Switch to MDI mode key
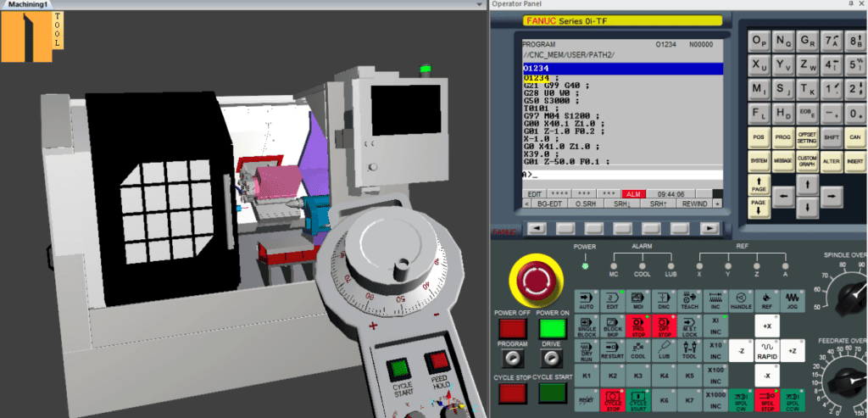Viewport: 868px width, 418px height. click(x=637, y=301)
